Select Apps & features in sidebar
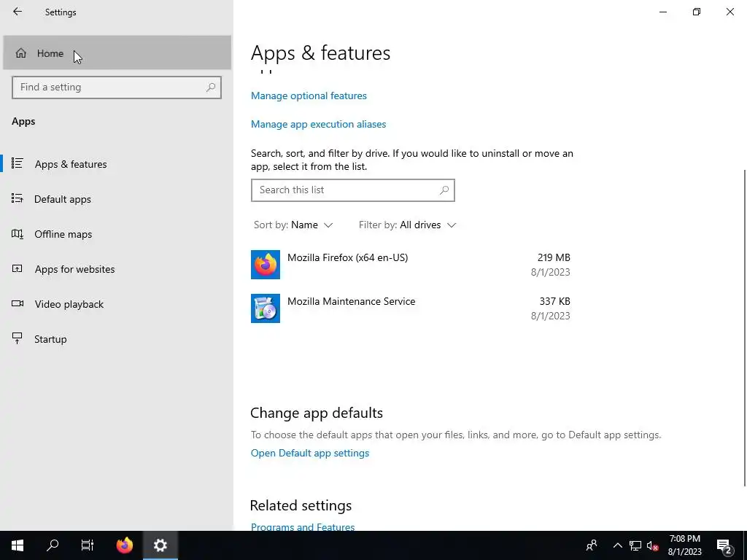This screenshot has height=560, width=747. pyautogui.click(x=117, y=164)
